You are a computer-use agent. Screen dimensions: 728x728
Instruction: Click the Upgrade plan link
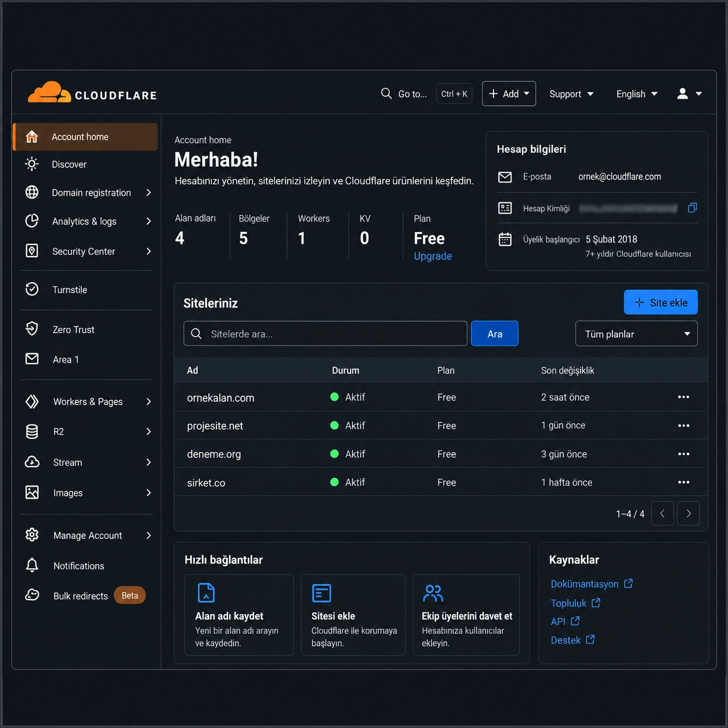click(x=433, y=256)
